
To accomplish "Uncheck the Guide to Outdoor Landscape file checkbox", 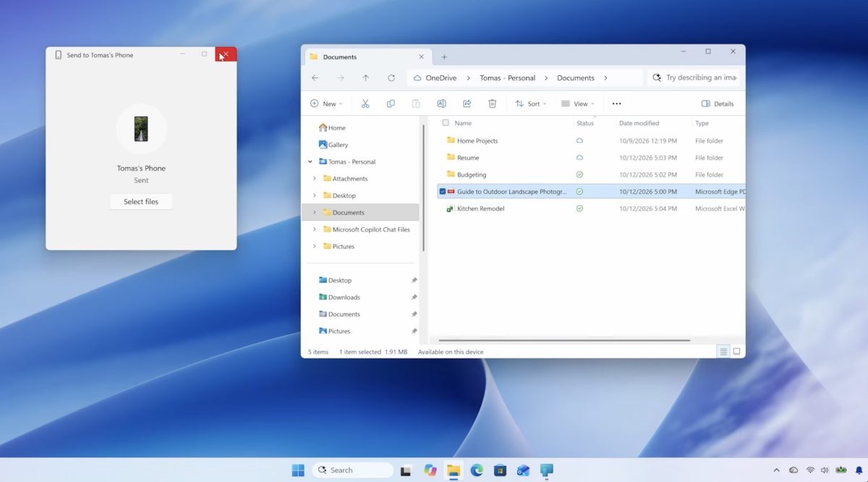I will 443,192.
